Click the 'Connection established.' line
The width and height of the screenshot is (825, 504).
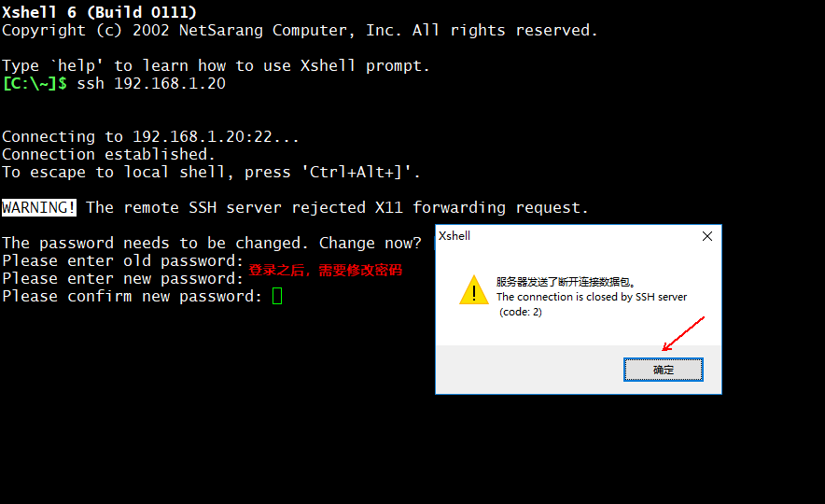click(108, 154)
